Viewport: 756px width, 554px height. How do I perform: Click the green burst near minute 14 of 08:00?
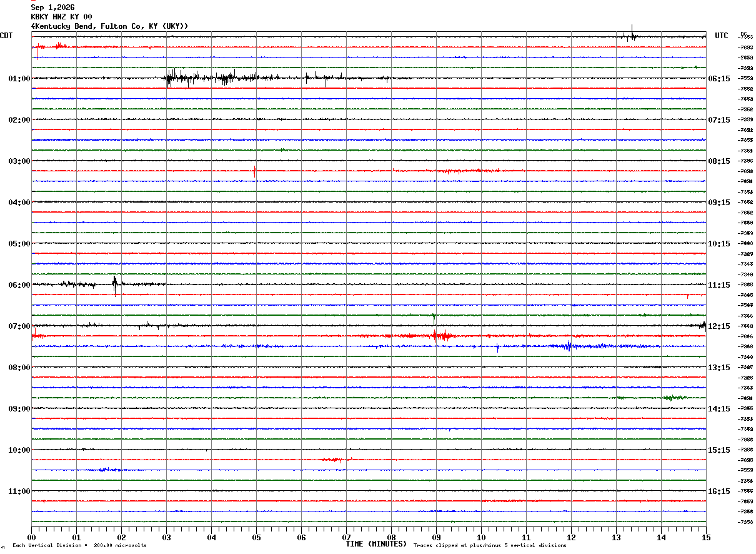click(x=675, y=398)
